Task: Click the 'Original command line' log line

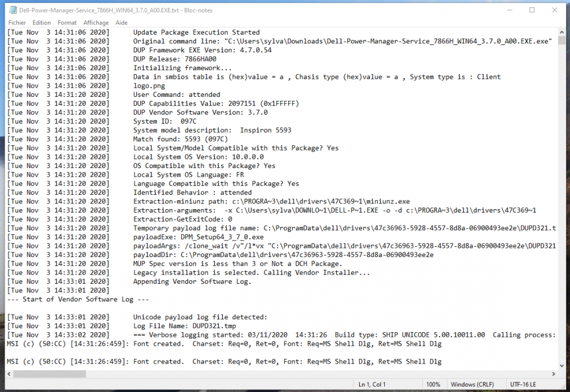Action: tap(343, 42)
